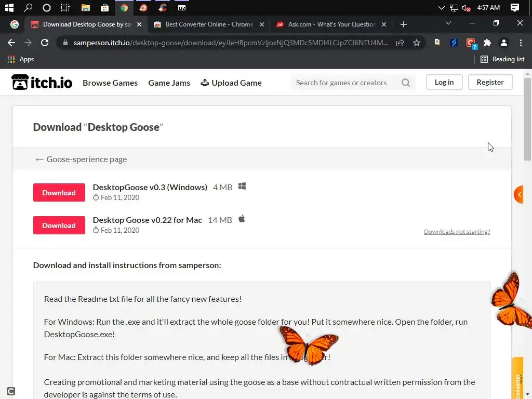Image resolution: width=532 pixels, height=399 pixels.
Task: Switch to the Ask.com tab
Action: 331,24
